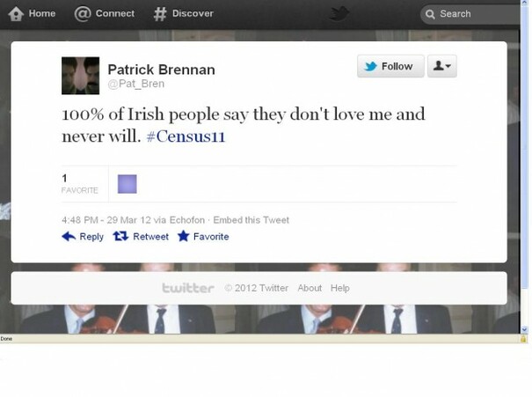Click the Discover hashtag icon
Image resolution: width=532 pixels, height=397 pixels.
[160, 14]
